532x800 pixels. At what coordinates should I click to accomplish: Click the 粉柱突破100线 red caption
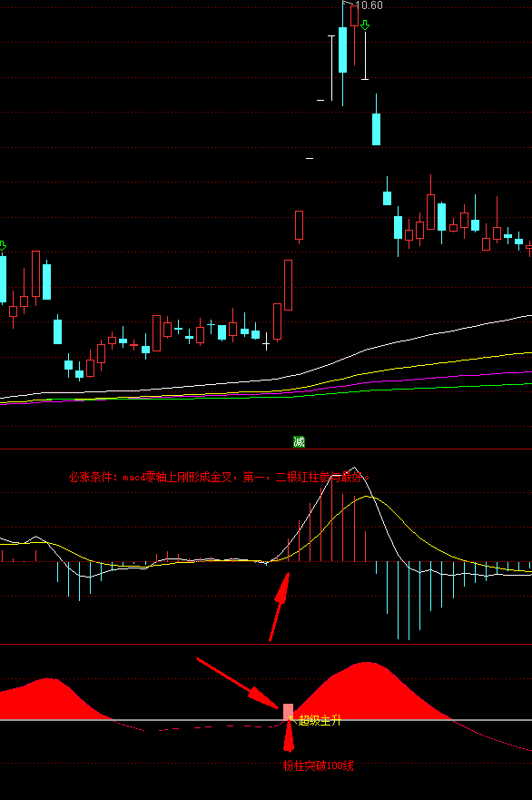pyautogui.click(x=319, y=765)
